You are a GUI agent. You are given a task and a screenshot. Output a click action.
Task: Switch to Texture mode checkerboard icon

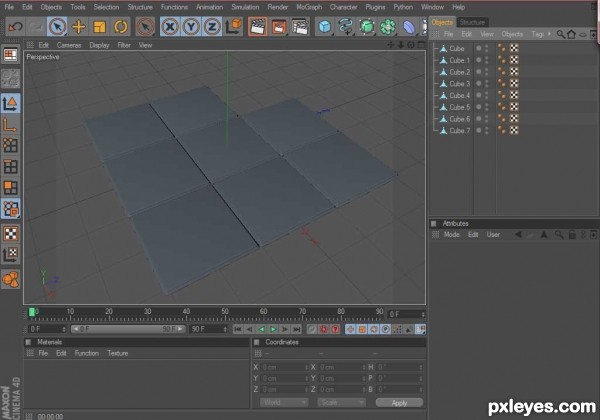(x=10, y=233)
